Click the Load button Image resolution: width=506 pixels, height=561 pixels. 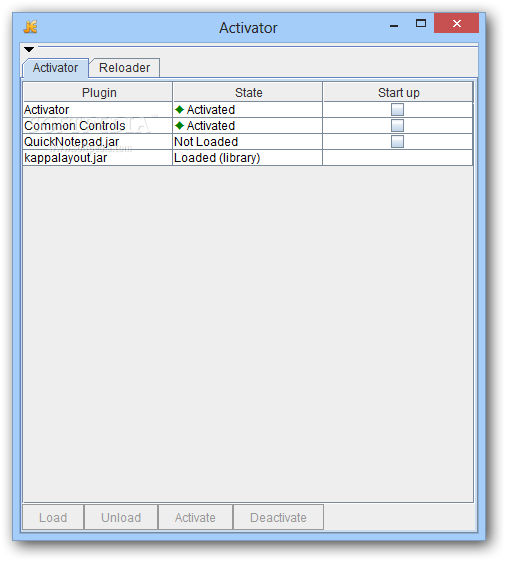(x=53, y=517)
